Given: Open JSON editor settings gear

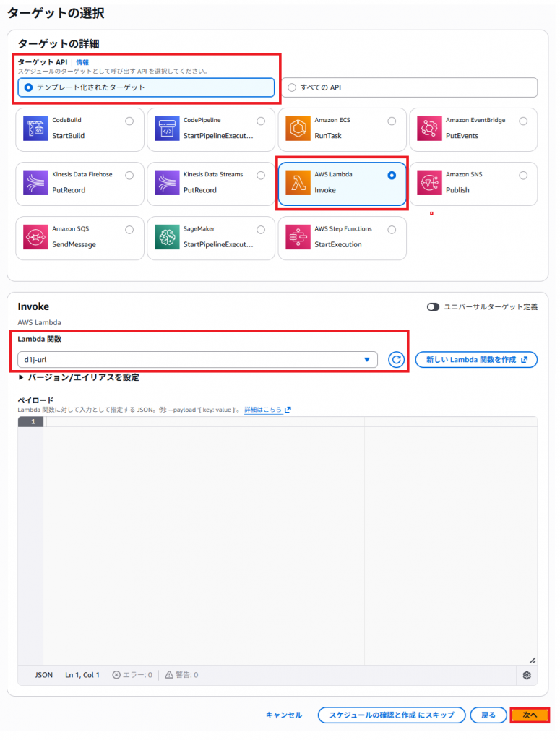Looking at the screenshot, I should tap(527, 675).
